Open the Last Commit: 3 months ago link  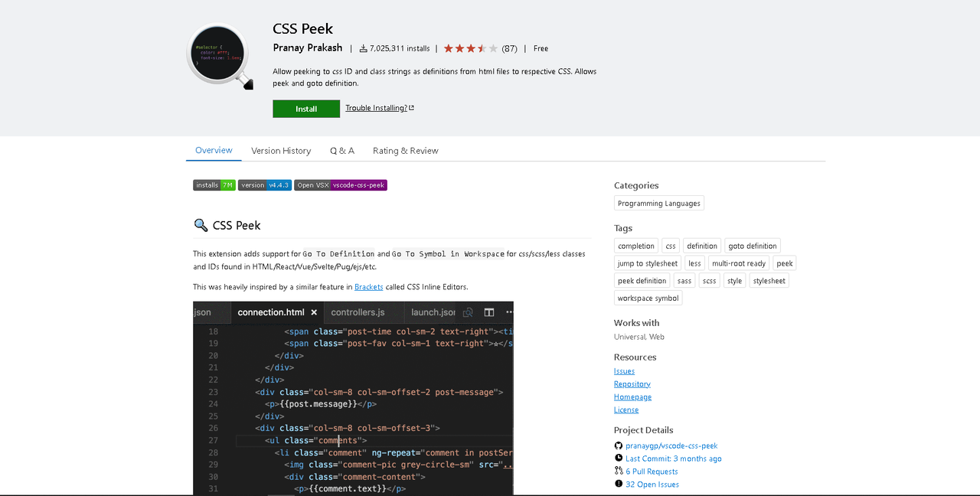[674, 458]
